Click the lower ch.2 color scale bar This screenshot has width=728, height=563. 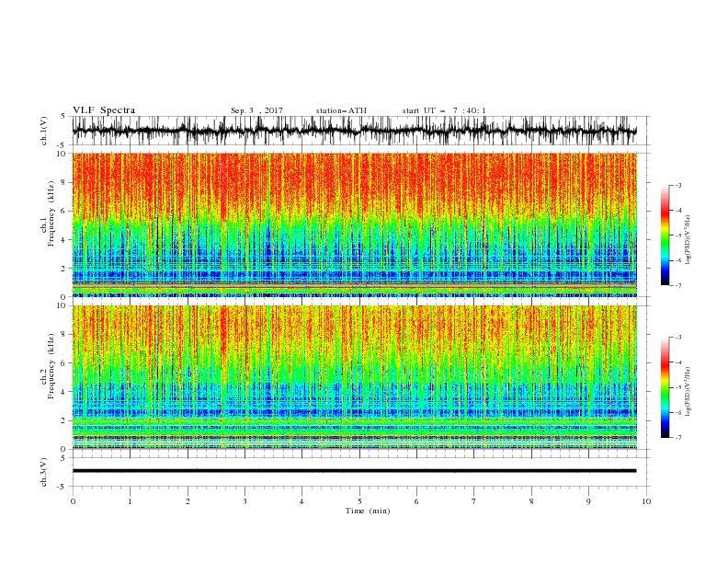665,387
